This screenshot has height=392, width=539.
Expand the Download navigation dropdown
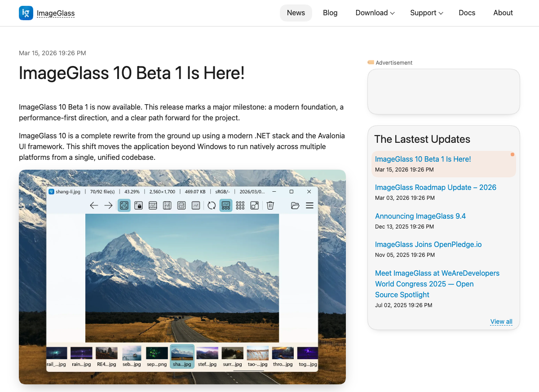coord(375,13)
